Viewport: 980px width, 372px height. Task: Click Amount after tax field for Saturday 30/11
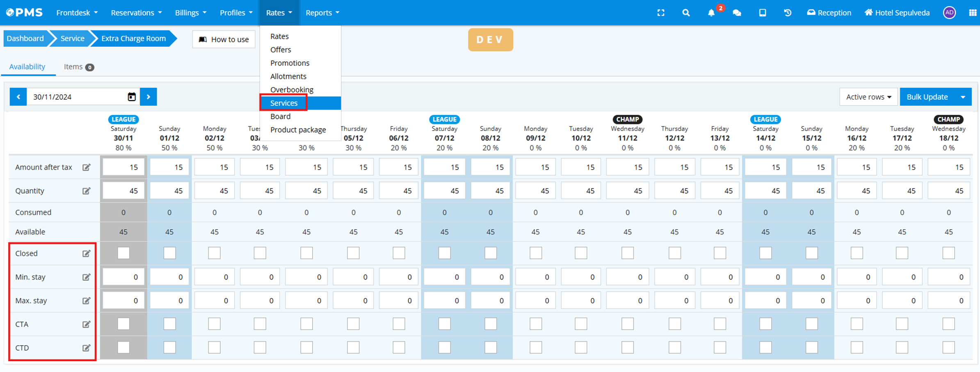[123, 167]
